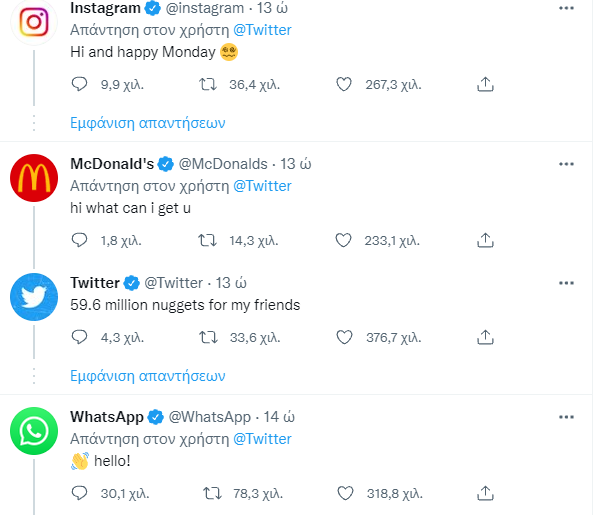This screenshot has height=515, width=611.
Task: Reply to Instagram's Happy Monday tweet
Action: 81,86
